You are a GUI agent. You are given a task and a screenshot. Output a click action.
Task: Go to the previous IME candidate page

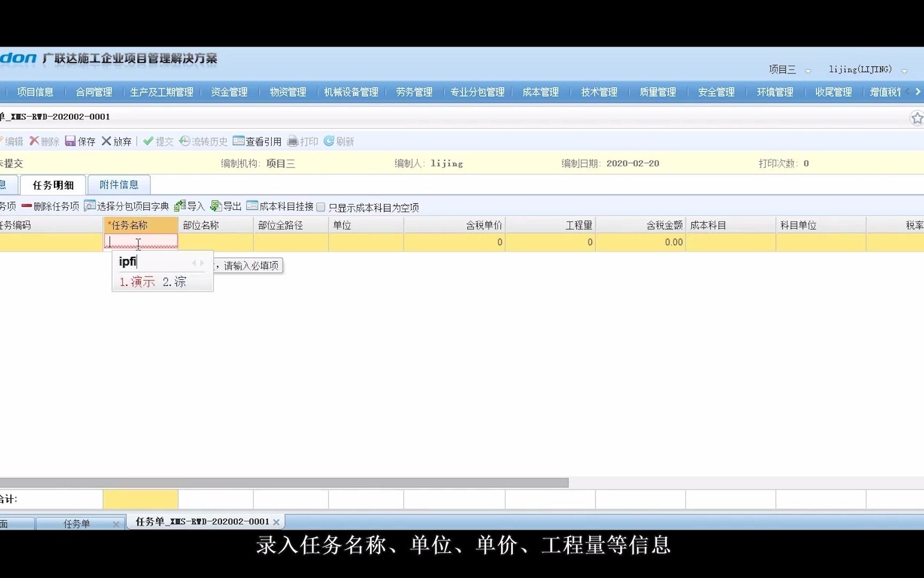194,263
